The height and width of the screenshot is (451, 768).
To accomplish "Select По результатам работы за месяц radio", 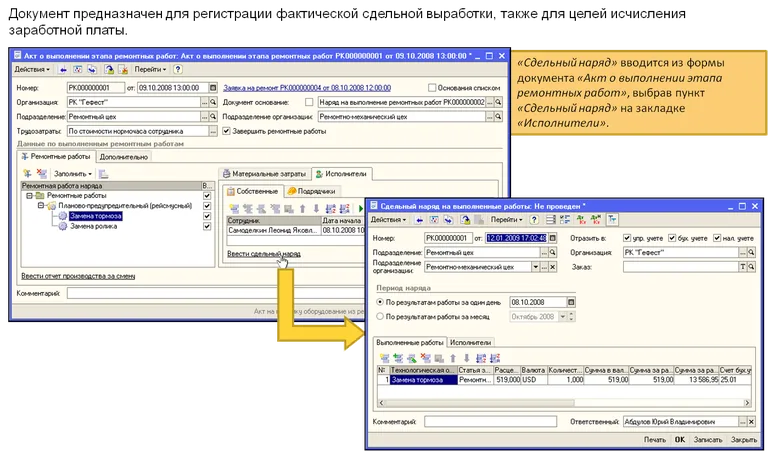I will click(380, 316).
